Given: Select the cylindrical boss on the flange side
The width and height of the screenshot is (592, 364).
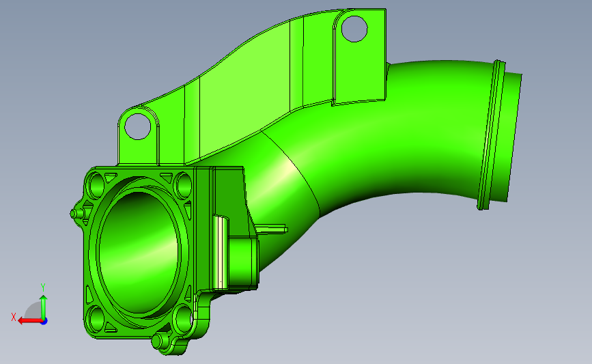Looking at the screenshot, I should (x=243, y=262).
